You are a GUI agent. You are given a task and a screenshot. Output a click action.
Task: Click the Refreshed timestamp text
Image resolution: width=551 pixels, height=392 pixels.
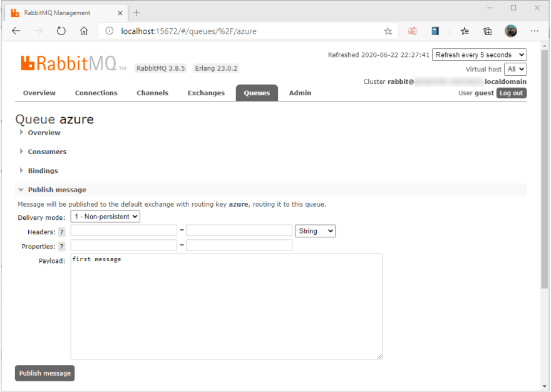coord(378,55)
